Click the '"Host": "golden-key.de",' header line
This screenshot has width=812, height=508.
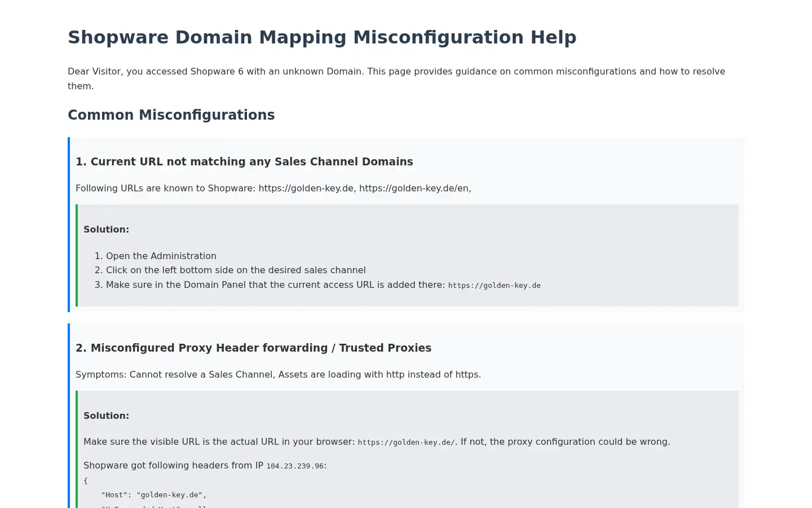(x=154, y=495)
